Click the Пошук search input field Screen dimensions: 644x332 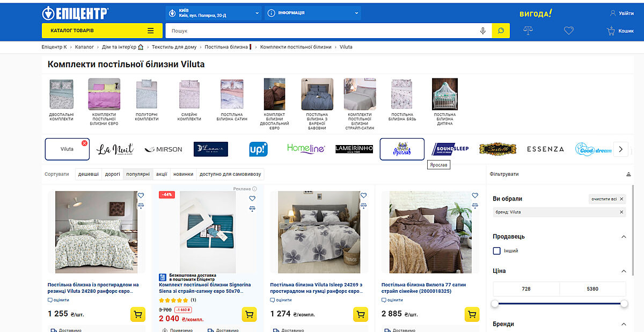click(x=322, y=31)
